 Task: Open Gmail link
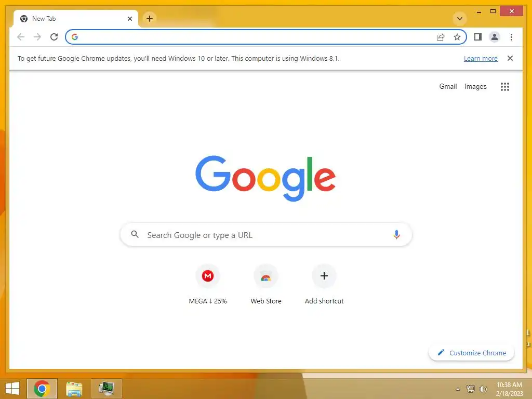(x=448, y=87)
